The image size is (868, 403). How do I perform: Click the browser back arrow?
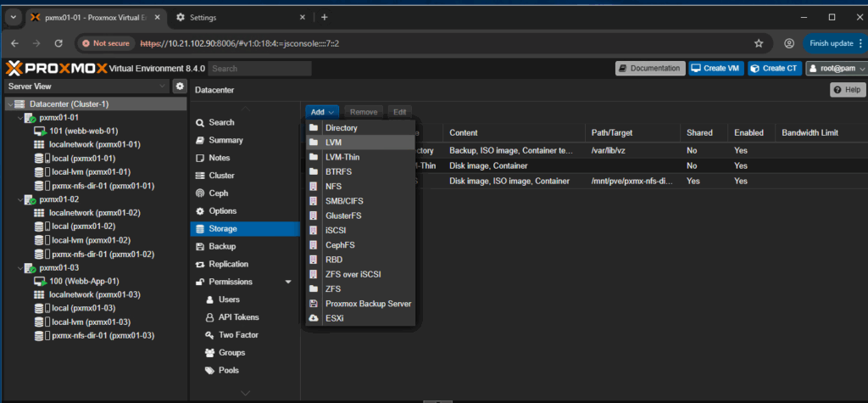point(15,43)
